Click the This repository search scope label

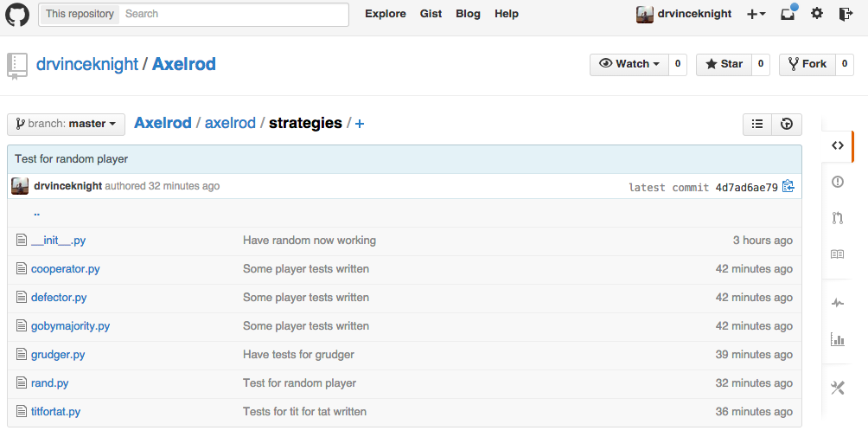click(x=80, y=14)
